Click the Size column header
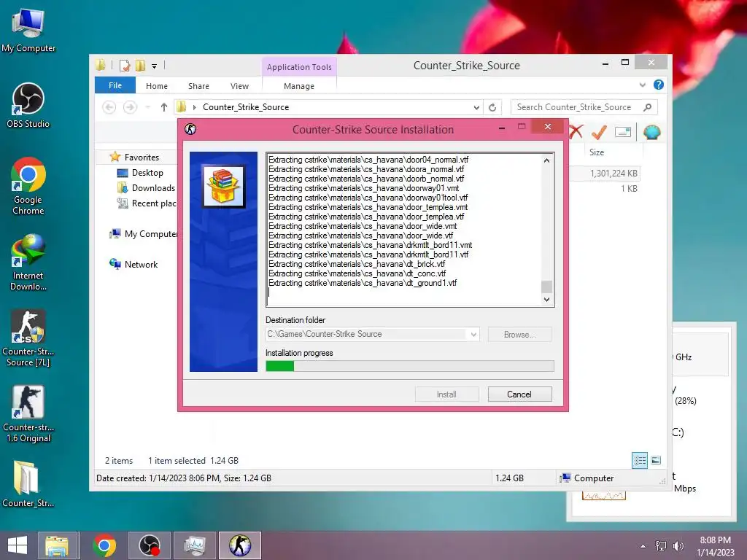This screenshot has height=560, width=747. click(x=597, y=152)
